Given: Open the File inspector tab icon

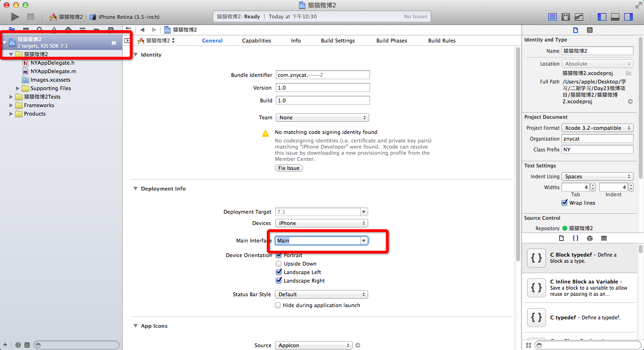Looking at the screenshot, I should [x=575, y=30].
